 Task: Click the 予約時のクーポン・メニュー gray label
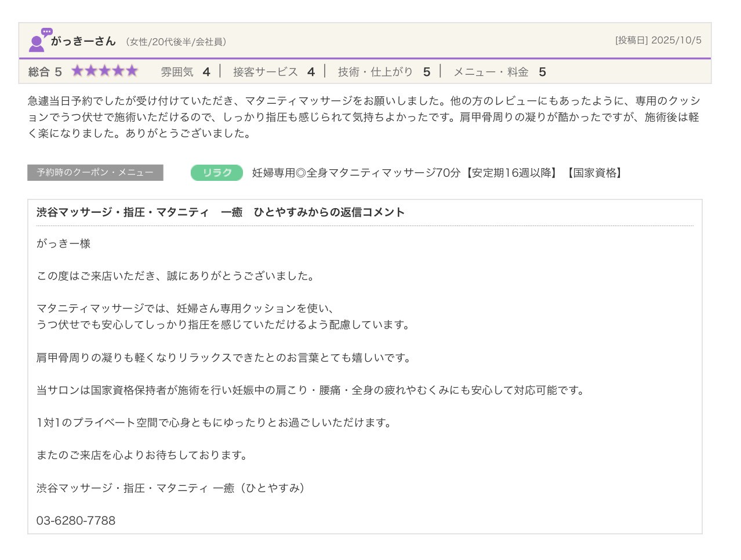click(95, 173)
